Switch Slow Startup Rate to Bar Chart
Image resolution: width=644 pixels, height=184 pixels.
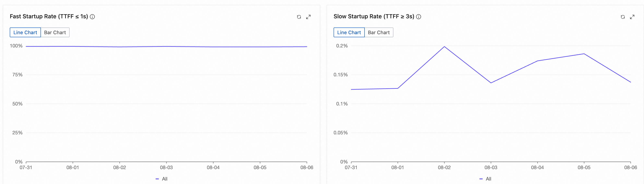pos(379,33)
